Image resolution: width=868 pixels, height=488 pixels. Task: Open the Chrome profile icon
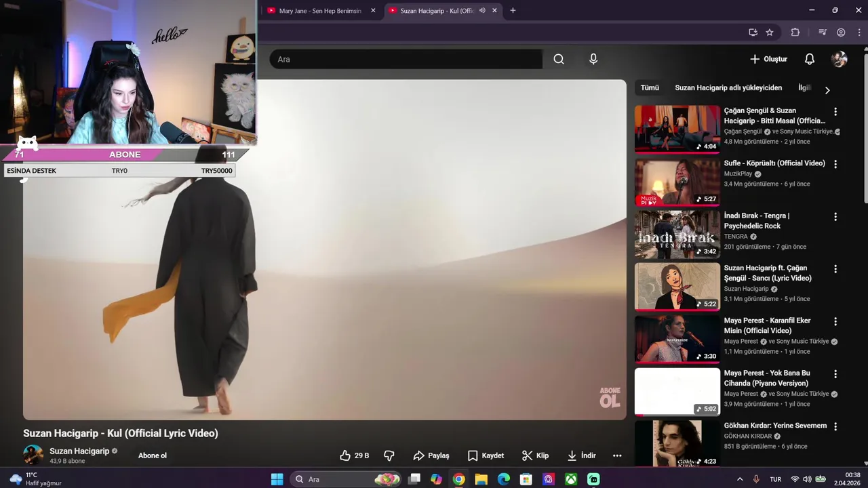click(841, 32)
